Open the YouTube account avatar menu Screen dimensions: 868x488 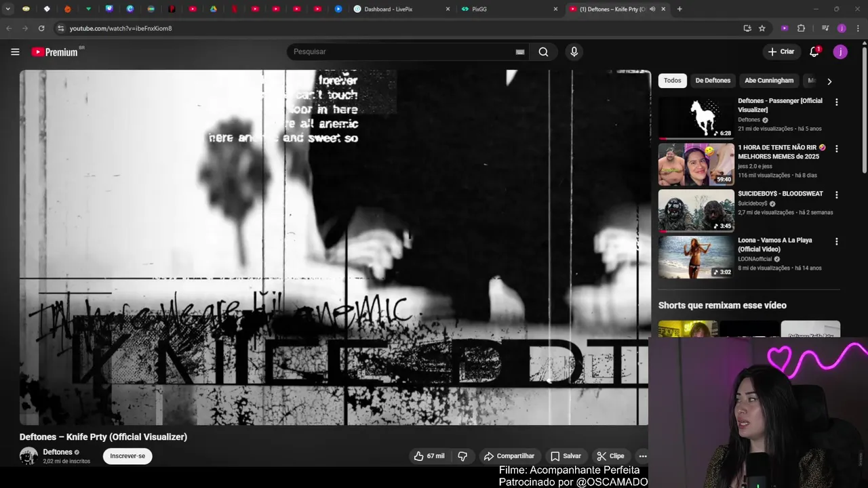point(840,52)
